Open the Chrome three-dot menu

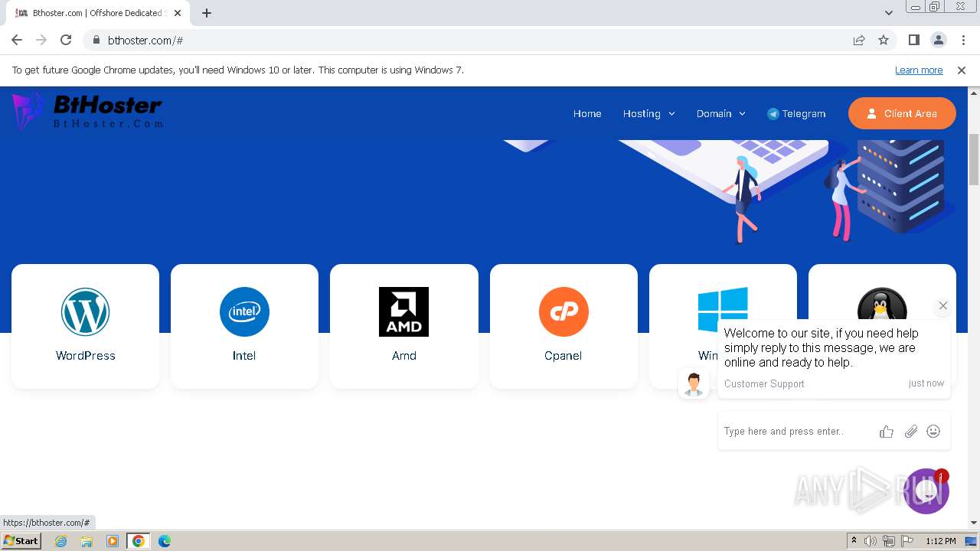point(962,40)
